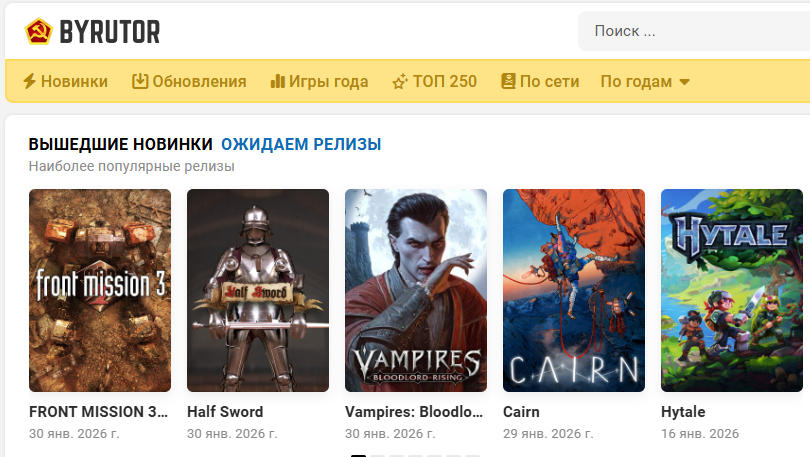810x457 pixels.
Task: Open the Vampires Bloodlord Rising cover
Action: click(416, 290)
